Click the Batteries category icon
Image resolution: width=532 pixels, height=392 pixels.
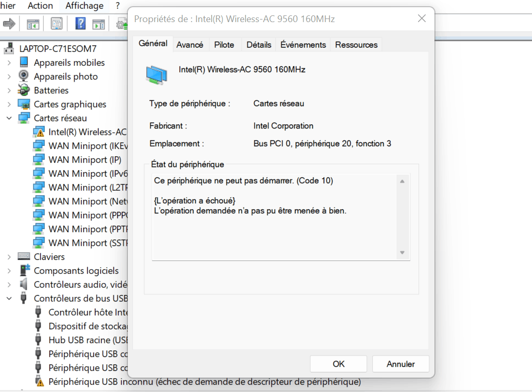(24, 90)
